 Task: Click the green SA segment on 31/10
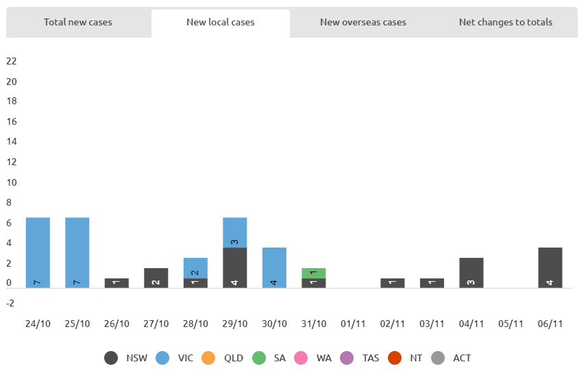pos(314,273)
